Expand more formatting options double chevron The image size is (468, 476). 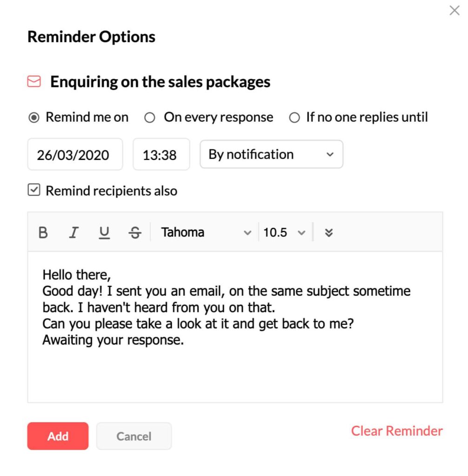[328, 233]
